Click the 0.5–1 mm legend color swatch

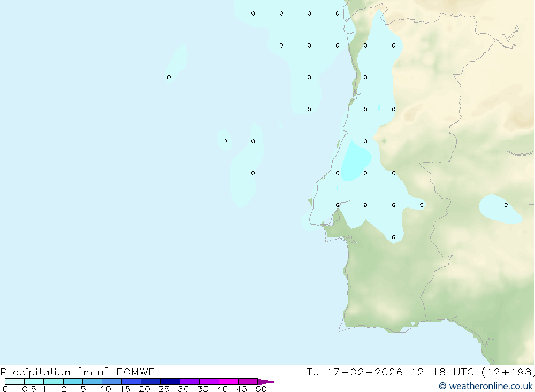pos(34,381)
